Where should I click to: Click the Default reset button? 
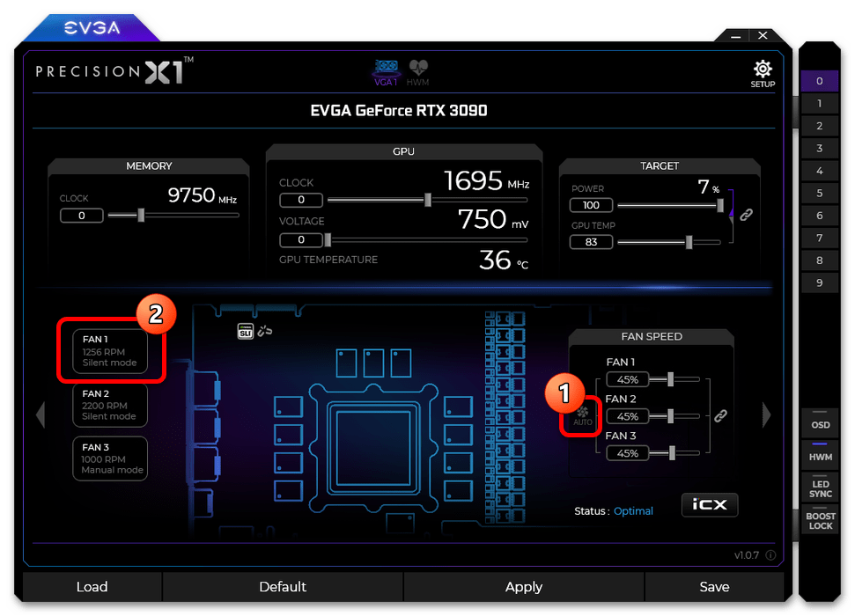pos(283,587)
